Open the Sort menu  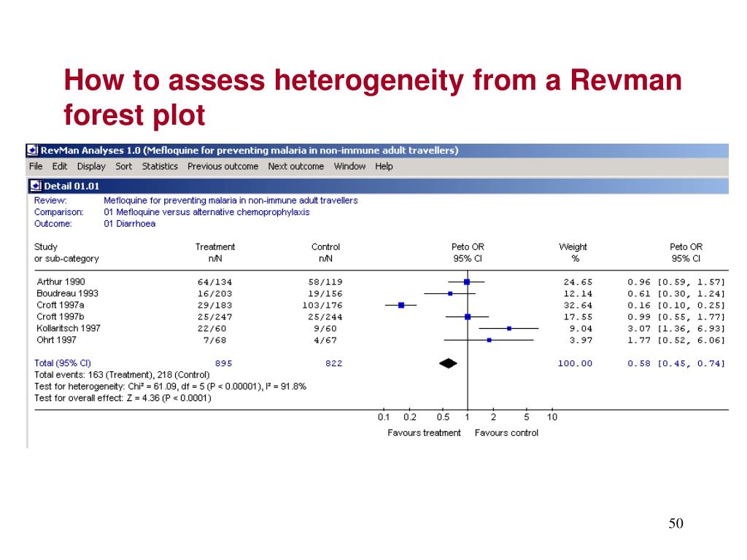click(123, 166)
